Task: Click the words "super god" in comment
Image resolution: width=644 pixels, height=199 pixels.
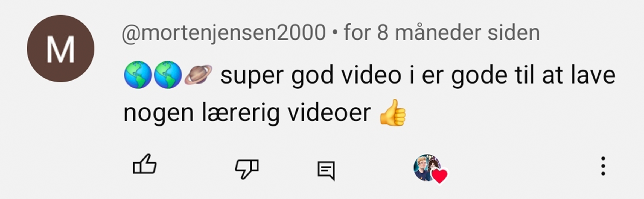Action: [x=277, y=76]
